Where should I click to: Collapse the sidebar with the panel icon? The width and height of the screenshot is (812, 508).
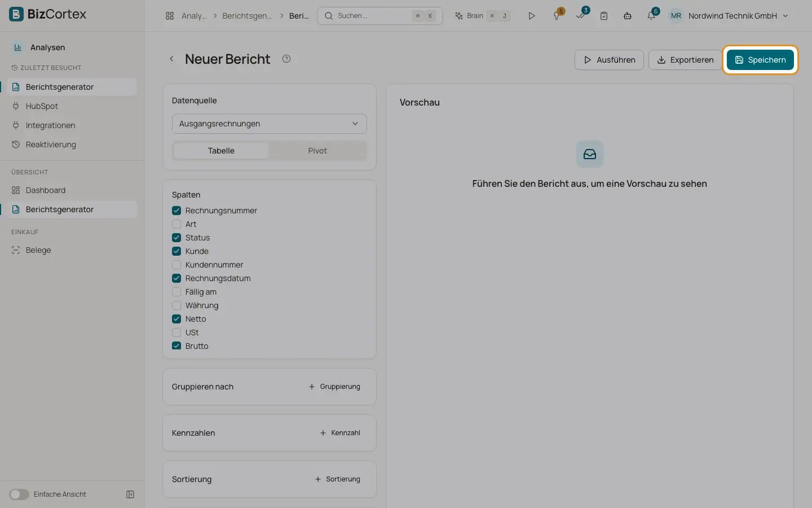[130, 494]
